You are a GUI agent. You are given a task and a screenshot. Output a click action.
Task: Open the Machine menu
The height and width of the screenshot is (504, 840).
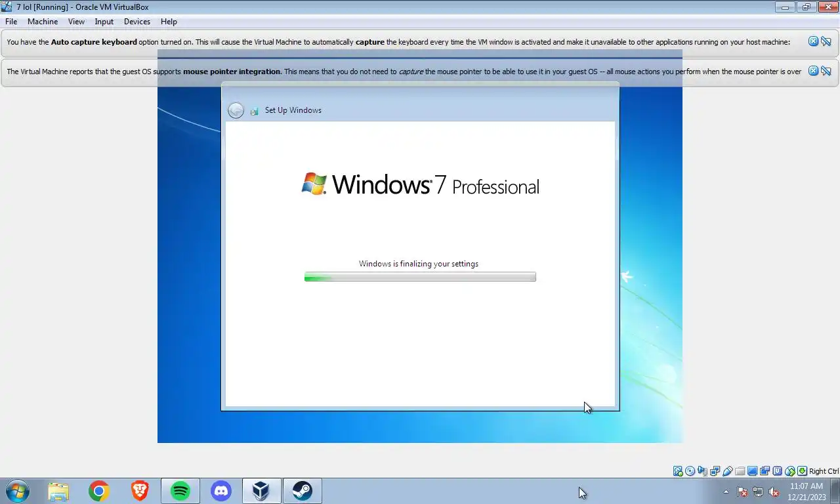(x=43, y=22)
